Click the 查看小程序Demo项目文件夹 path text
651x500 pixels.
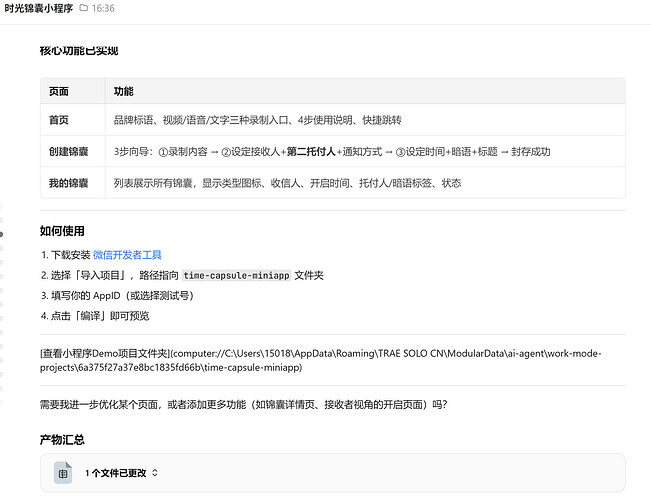coord(321,360)
